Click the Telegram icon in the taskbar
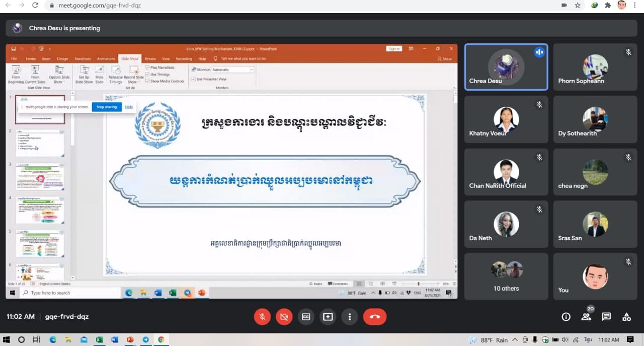Screen dimensions: 644x346 (145, 340)
